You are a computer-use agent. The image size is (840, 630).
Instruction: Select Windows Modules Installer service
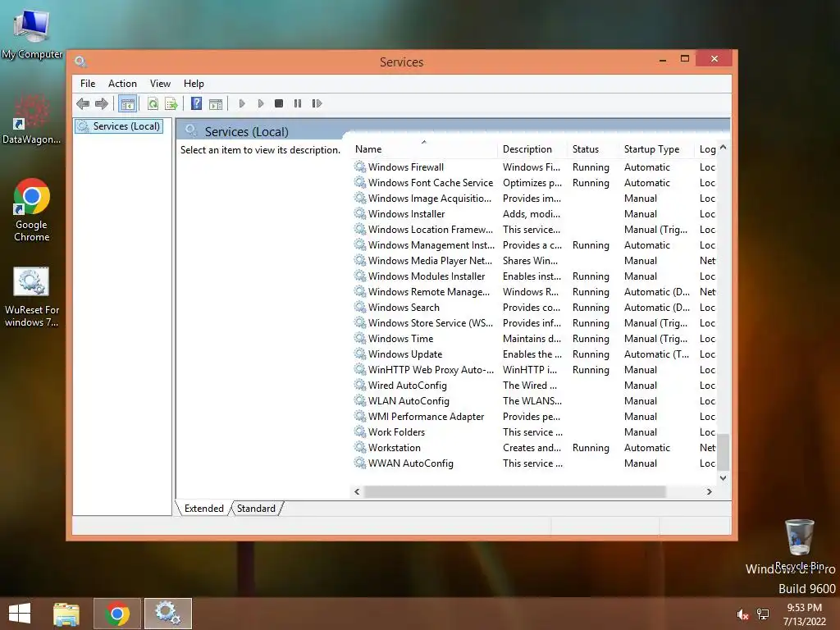click(x=534, y=276)
